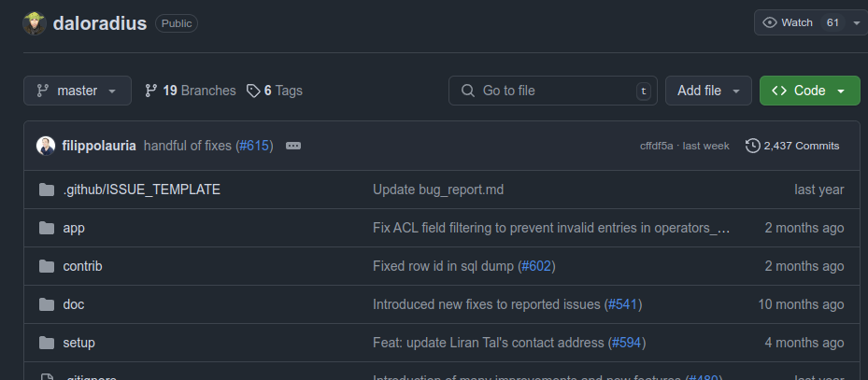Image resolution: width=868 pixels, height=380 pixels.
Task: Click the history clock icon beside Commits
Action: click(x=752, y=146)
